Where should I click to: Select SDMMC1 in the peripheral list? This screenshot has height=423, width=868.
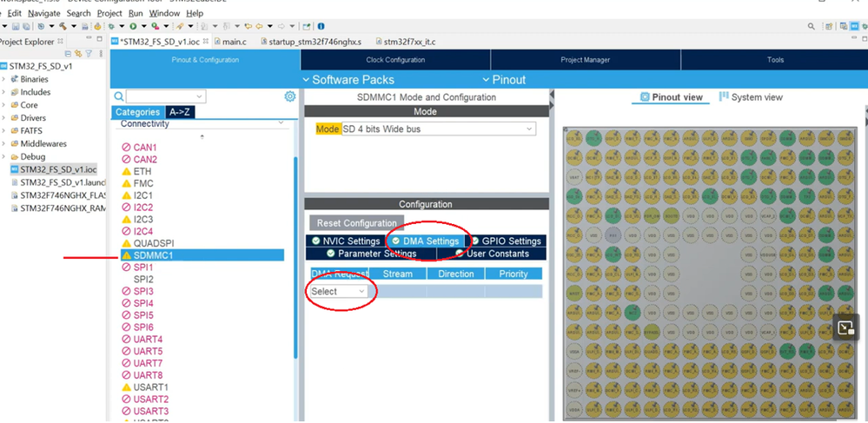202,255
